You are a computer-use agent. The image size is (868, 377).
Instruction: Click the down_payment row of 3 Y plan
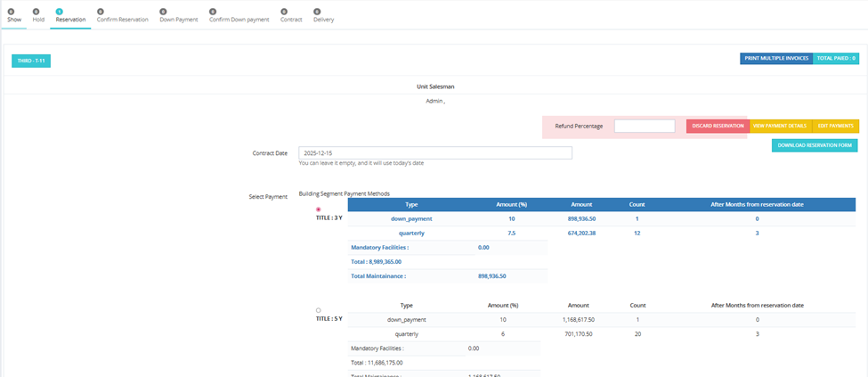601,218
